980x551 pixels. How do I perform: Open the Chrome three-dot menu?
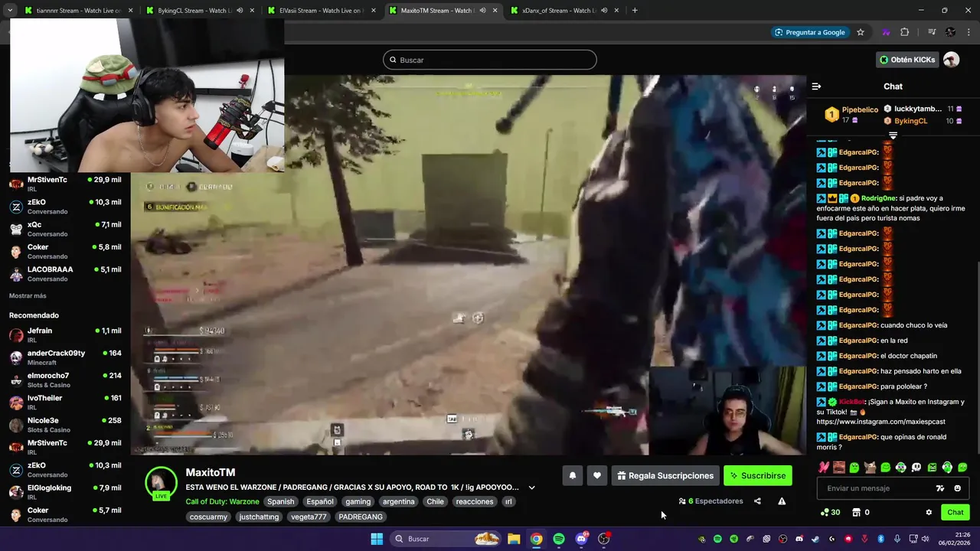968,32
